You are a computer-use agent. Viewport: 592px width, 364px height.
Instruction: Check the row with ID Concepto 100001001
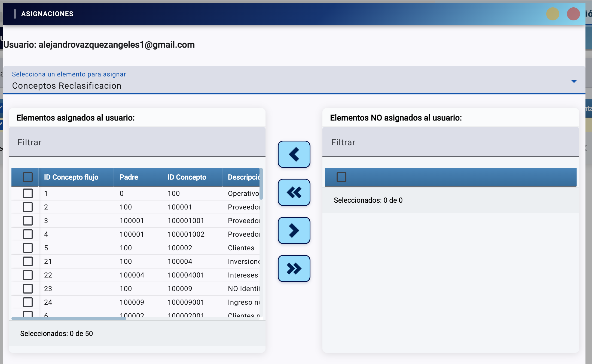tap(28, 221)
